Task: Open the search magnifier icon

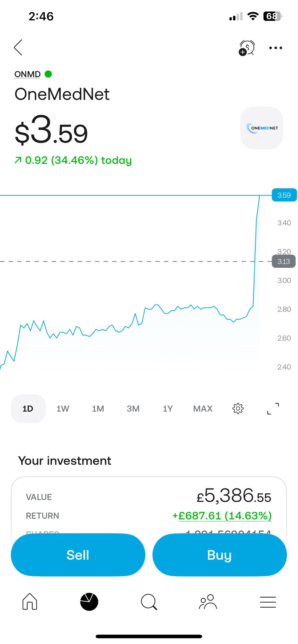Action: 149,602
